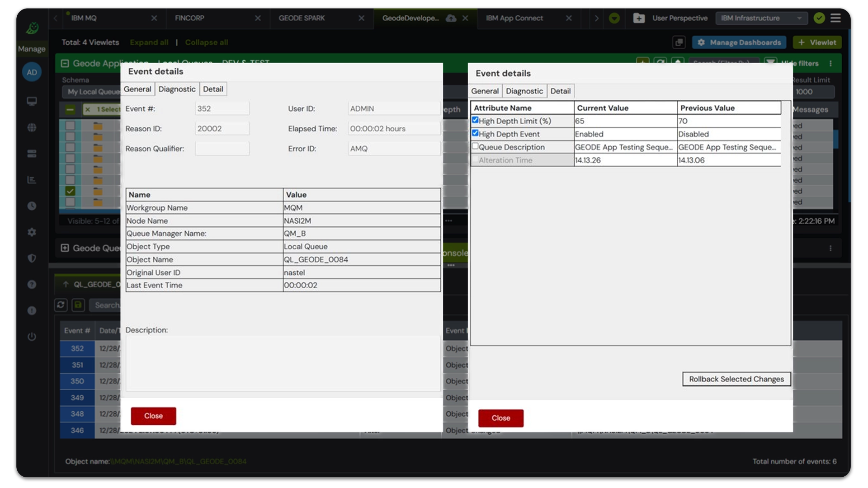The image size is (868, 488).
Task: Click the power logout icon in the sidebar
Action: 32,337
